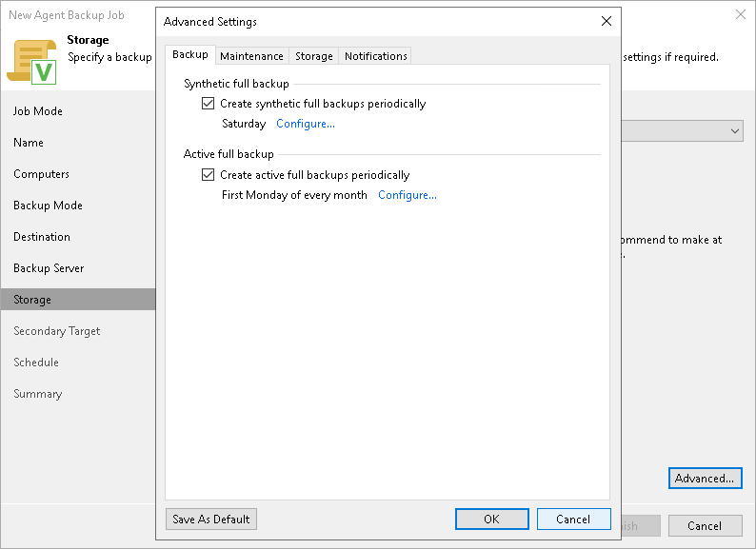756x549 pixels.
Task: Open the Maintenance tab
Action: [251, 56]
